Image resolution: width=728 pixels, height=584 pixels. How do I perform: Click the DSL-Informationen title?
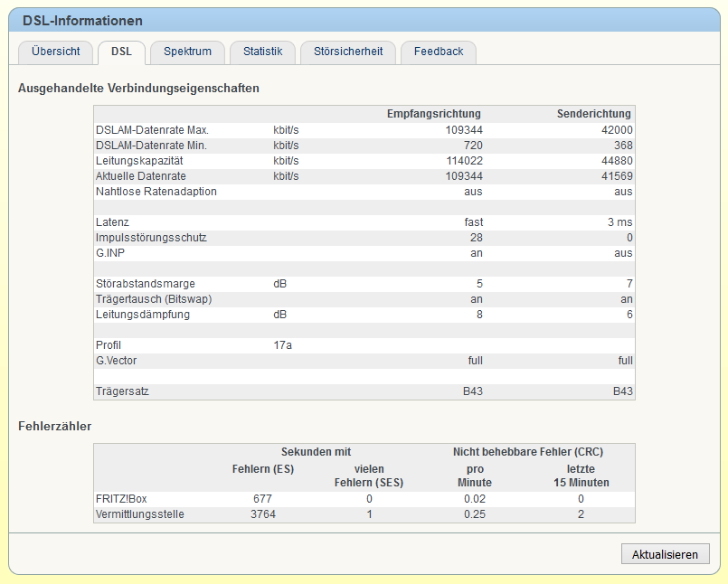pyautogui.click(x=82, y=21)
